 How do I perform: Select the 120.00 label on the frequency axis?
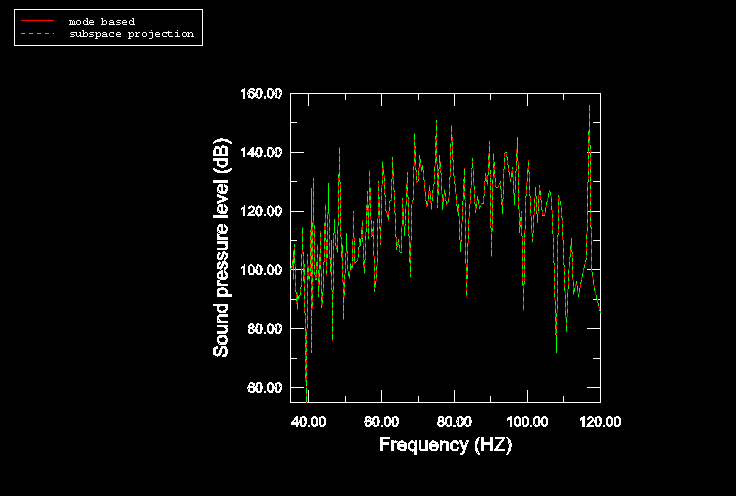[x=600, y=421]
